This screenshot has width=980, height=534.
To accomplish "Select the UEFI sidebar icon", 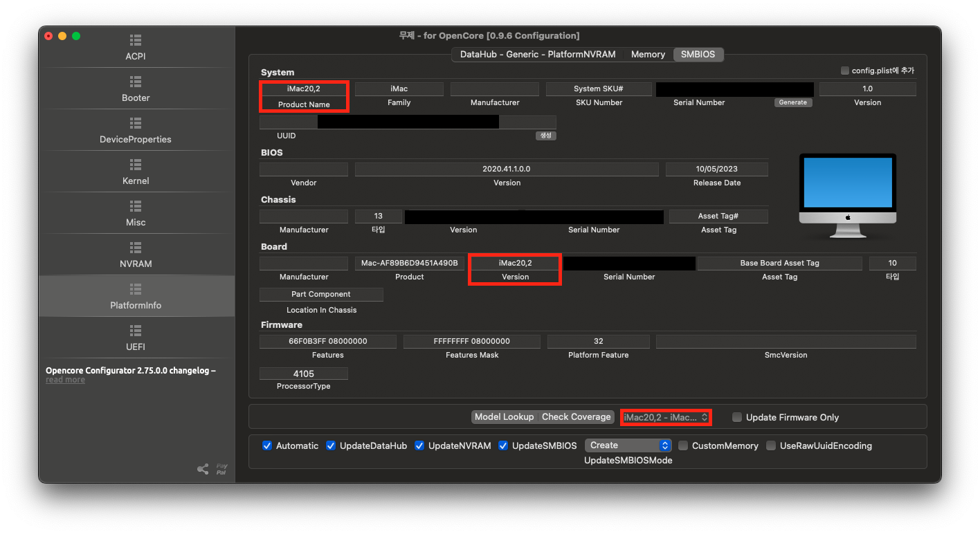I will pyautogui.click(x=136, y=331).
